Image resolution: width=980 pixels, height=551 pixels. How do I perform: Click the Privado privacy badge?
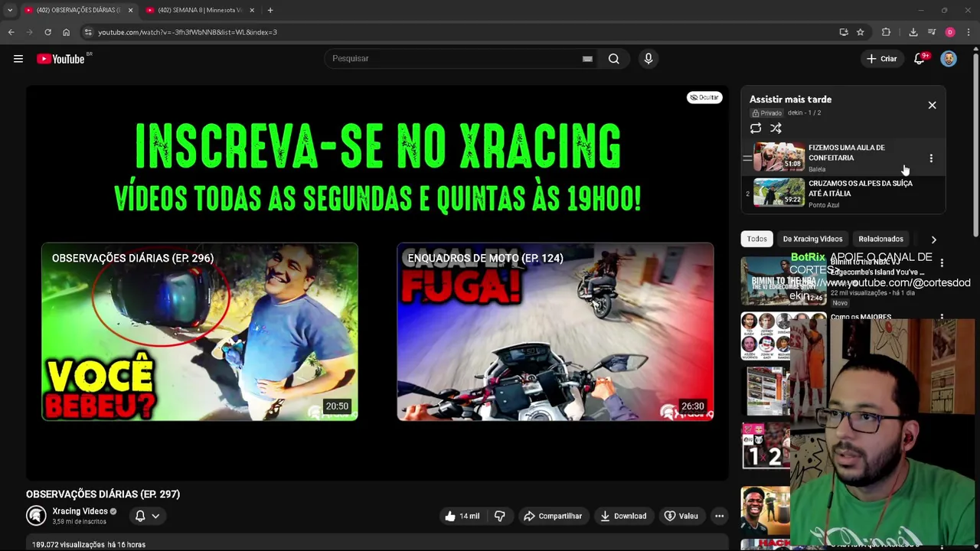766,113
